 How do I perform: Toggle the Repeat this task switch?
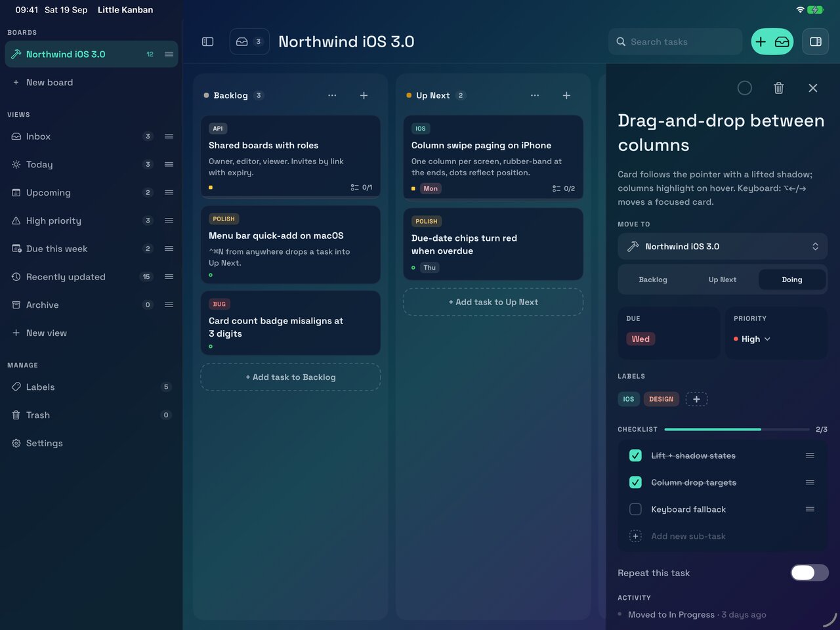809,573
